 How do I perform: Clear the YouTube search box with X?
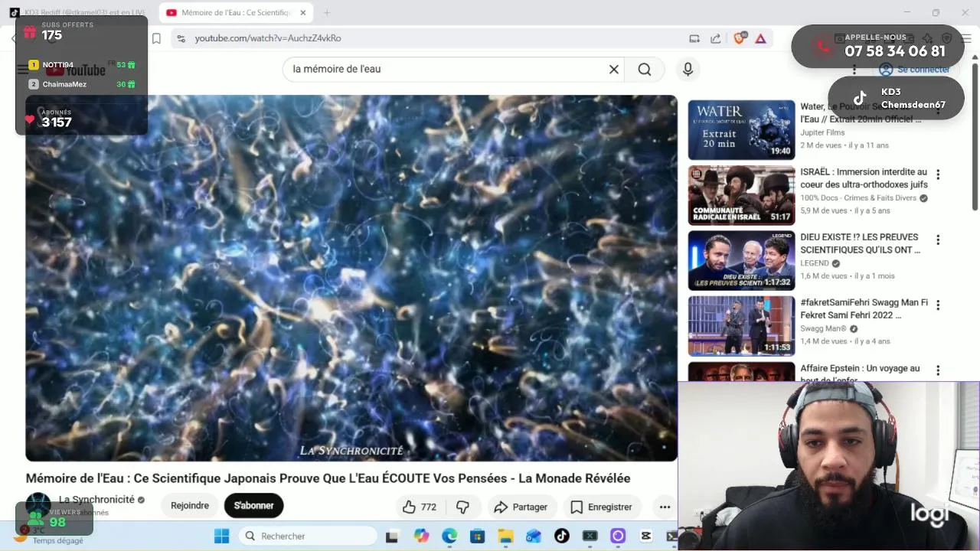pos(613,69)
